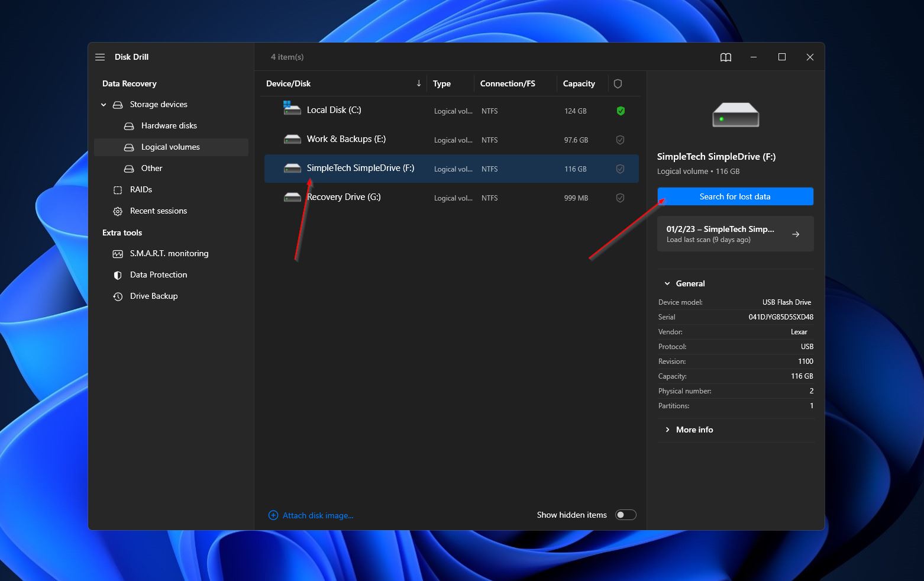This screenshot has height=581, width=924.
Task: Click the Connection/FS column header
Action: click(x=508, y=83)
